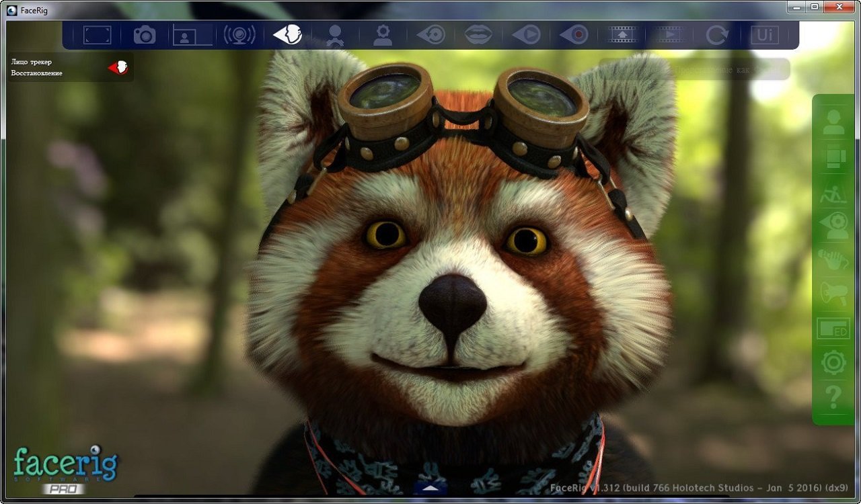The height and width of the screenshot is (504, 861).
Task: Open the Avatars panel in green sidebar
Action: coord(831,123)
